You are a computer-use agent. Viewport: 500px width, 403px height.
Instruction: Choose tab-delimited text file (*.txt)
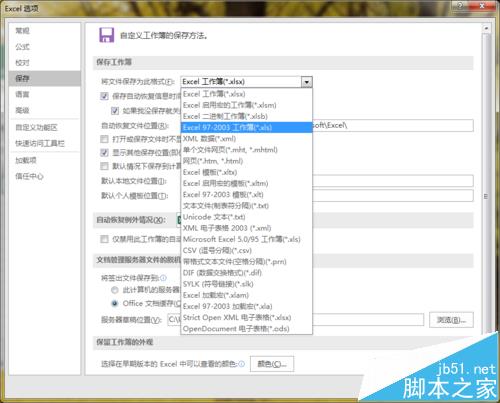pos(247,206)
